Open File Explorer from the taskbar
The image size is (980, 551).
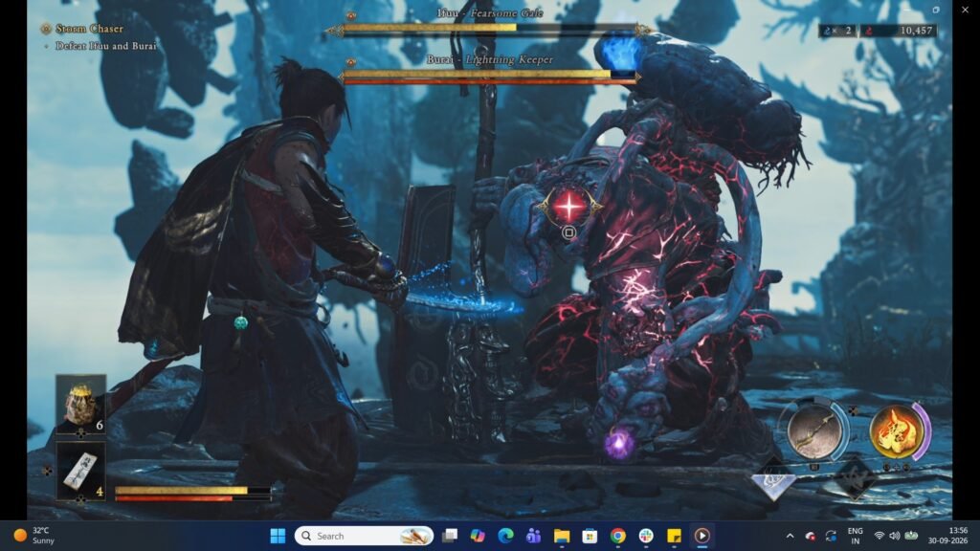coord(562,536)
